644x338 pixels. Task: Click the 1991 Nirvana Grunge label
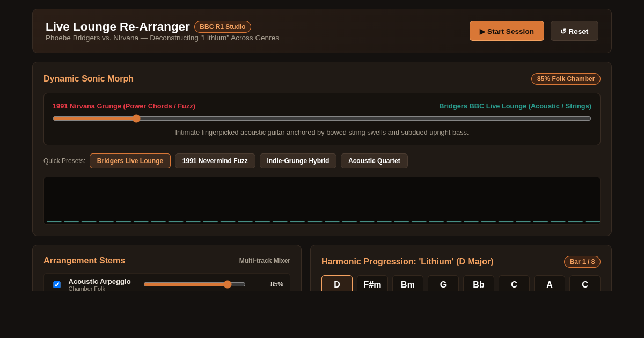point(124,106)
